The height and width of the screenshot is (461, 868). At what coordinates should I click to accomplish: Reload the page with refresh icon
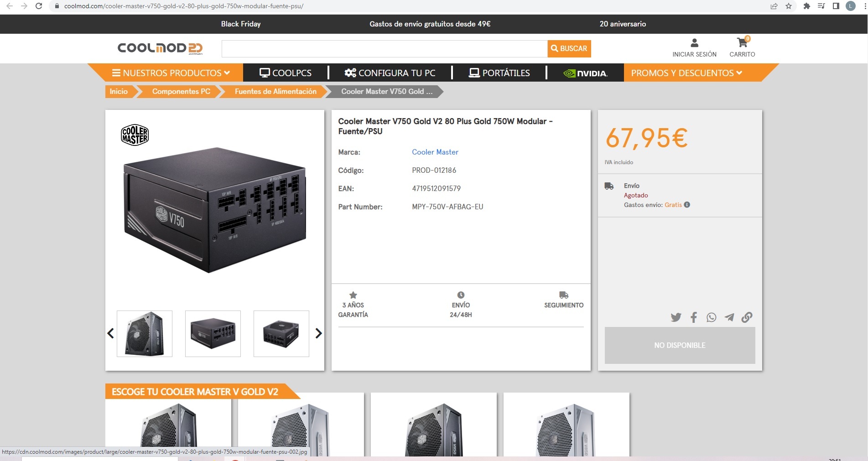tap(39, 6)
